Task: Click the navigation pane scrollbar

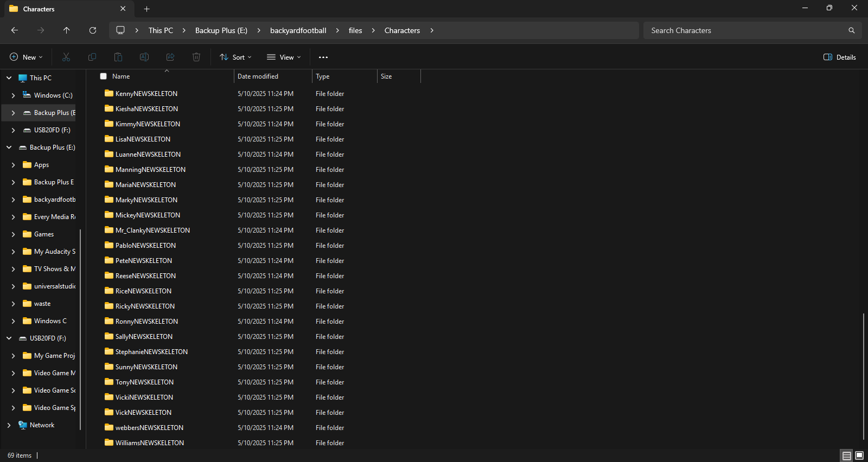Action: coord(80,330)
